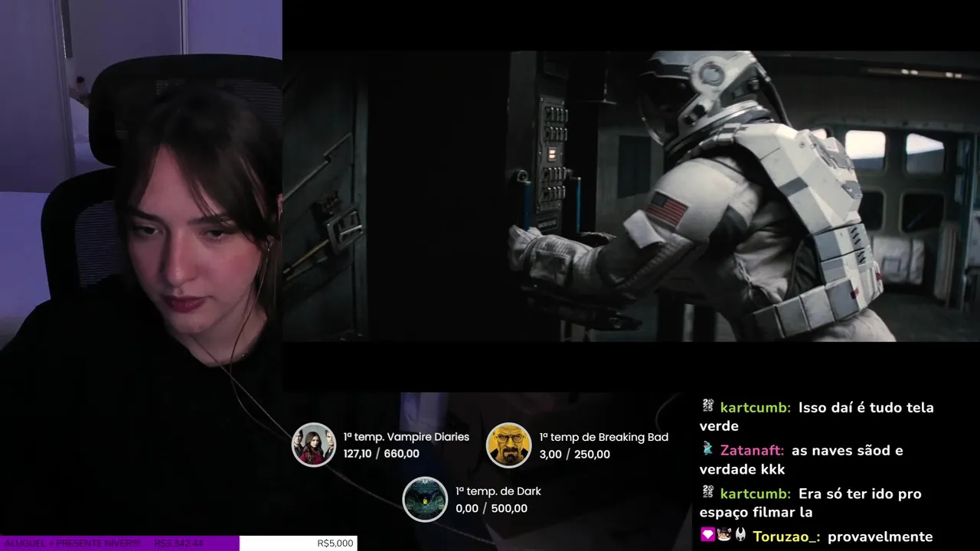Screen dimensions: 980x551
Task: Click the blue character badge beside Zatanaft
Action: (707, 449)
